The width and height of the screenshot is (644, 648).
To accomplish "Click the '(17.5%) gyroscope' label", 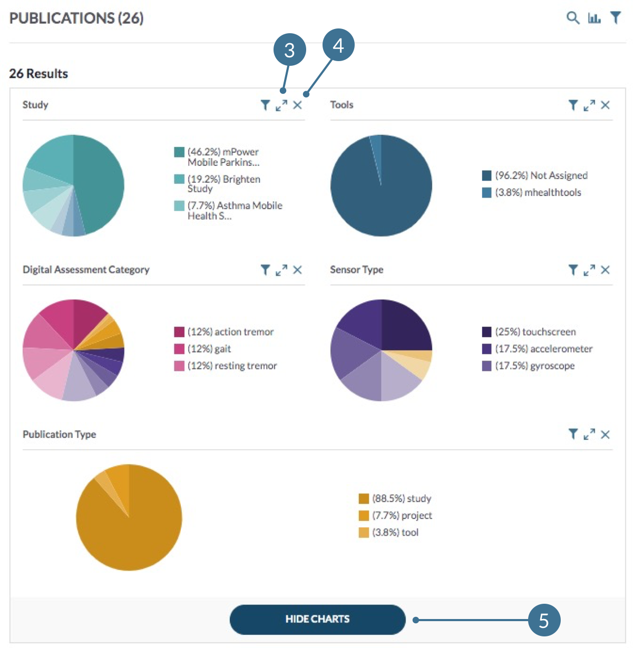I will click(535, 366).
